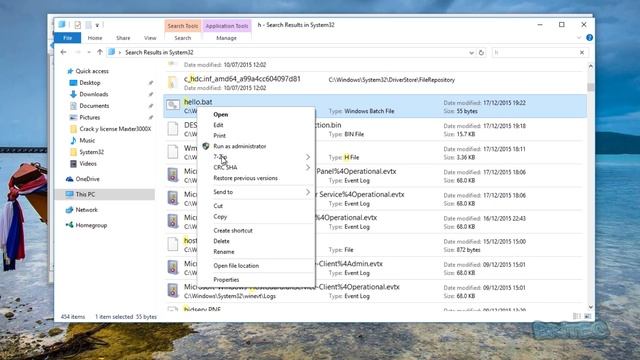Select Restore previous versions
This screenshot has height=360, width=640.
point(245,178)
